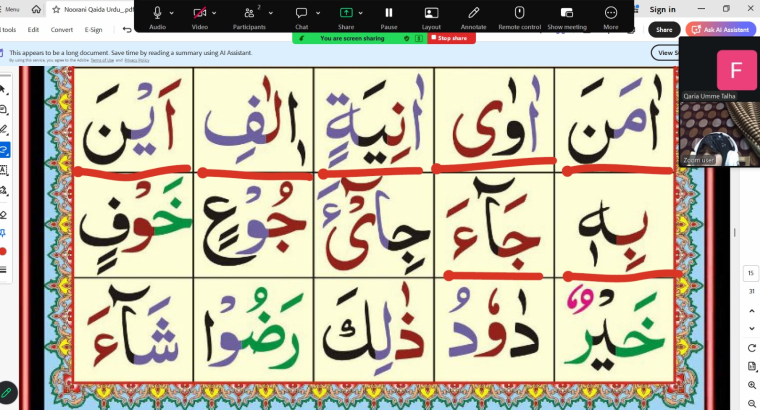Open the Edit menu in Acrobat
Screen dimensions: 760x410
[33, 30]
